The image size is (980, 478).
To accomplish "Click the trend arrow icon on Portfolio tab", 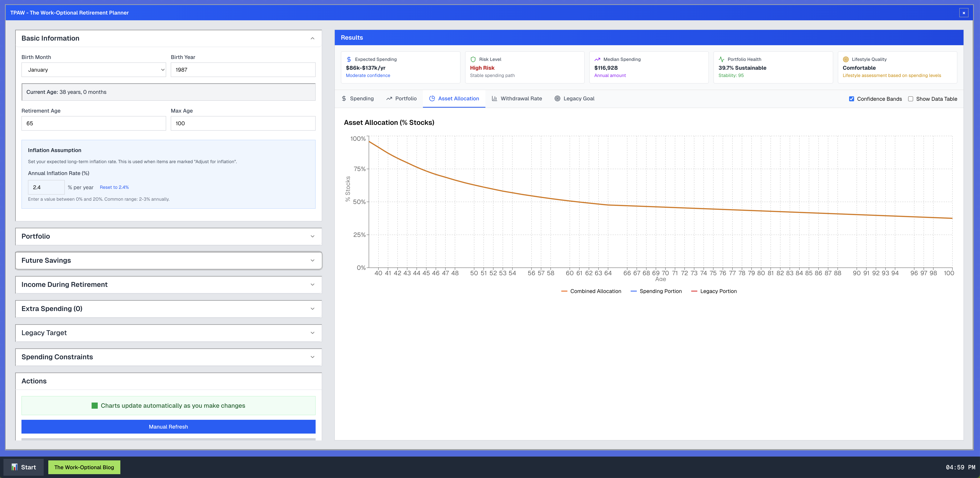I will [x=389, y=98].
